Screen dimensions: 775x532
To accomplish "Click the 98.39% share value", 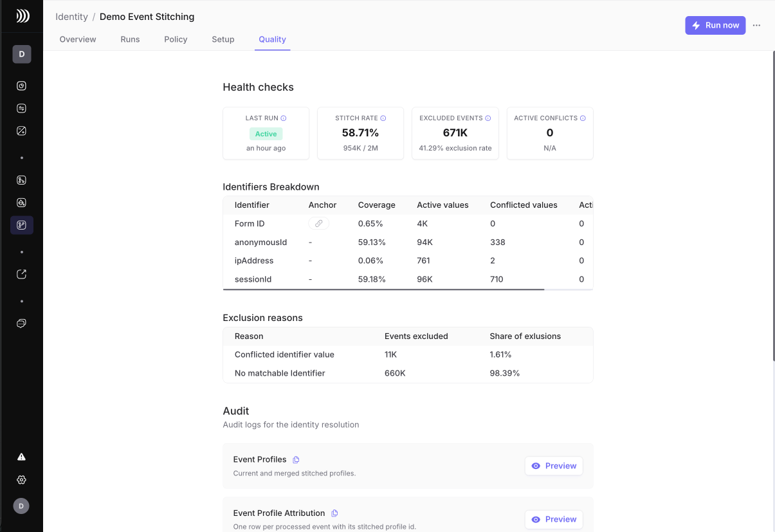I will click(505, 373).
